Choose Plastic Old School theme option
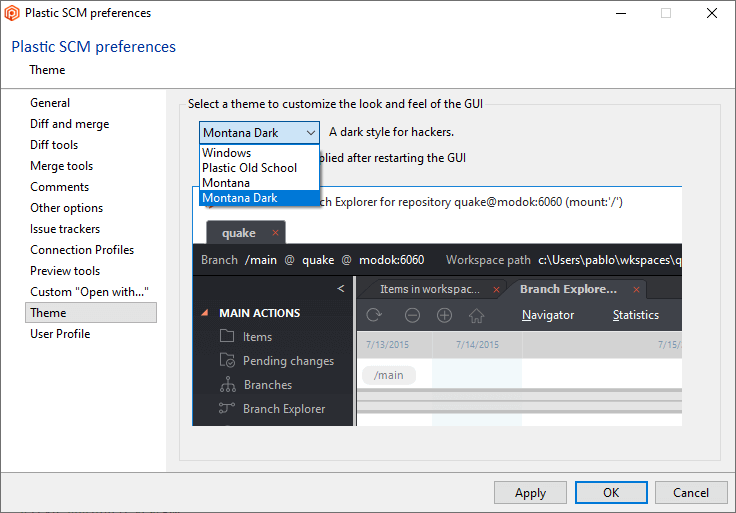736x513 pixels. [260, 168]
